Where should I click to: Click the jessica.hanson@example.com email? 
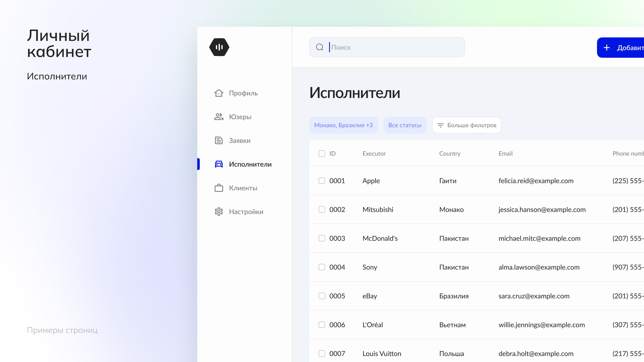tap(542, 209)
